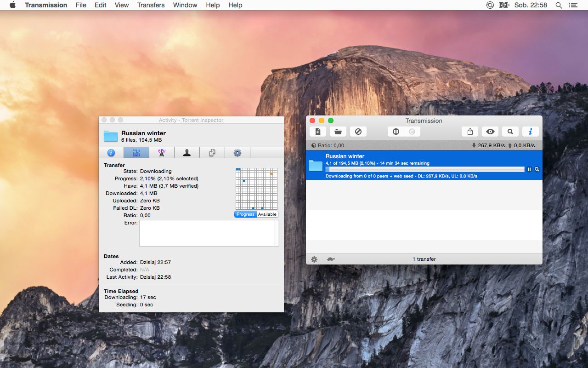Click the Completed value "N/A"
588x368 pixels.
pyautogui.click(x=145, y=270)
